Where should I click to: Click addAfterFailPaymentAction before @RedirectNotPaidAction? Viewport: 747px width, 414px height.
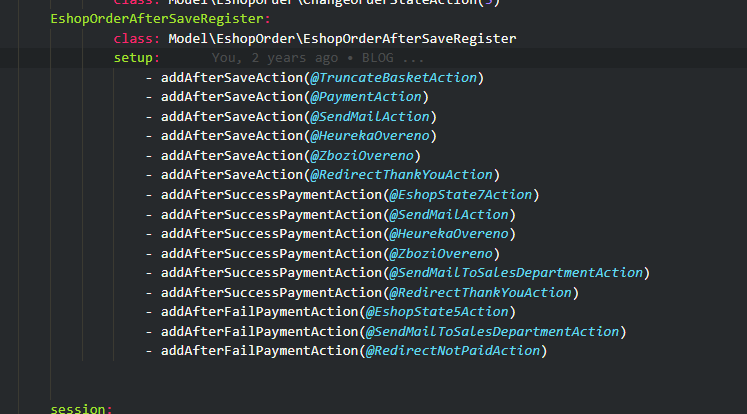coord(260,351)
